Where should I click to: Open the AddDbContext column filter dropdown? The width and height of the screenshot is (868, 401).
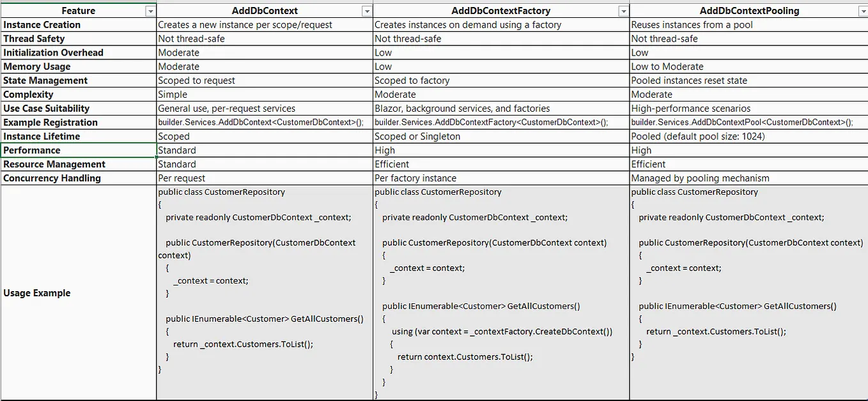[366, 10]
